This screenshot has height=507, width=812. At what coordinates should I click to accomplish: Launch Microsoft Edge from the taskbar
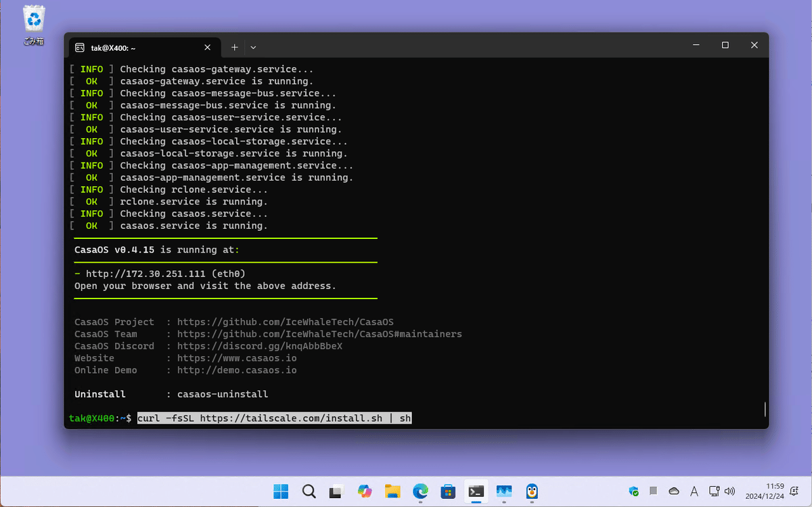click(421, 491)
